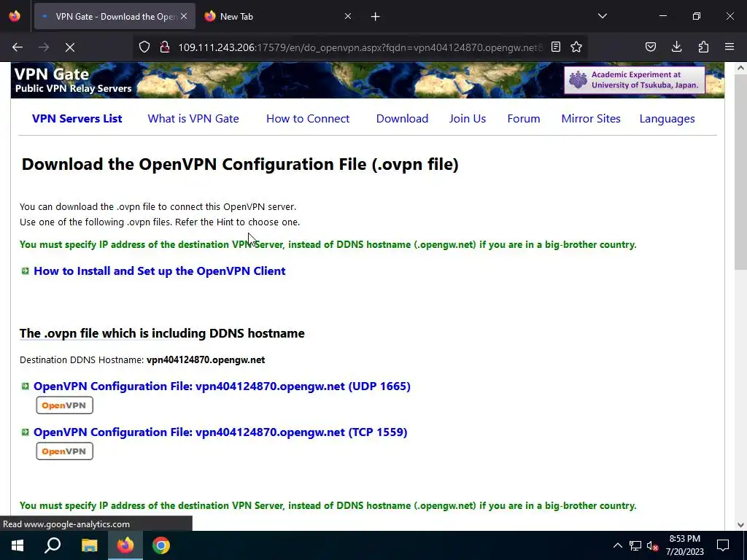Open tracking protection shield icon
747x560 pixels.
pyautogui.click(x=144, y=47)
